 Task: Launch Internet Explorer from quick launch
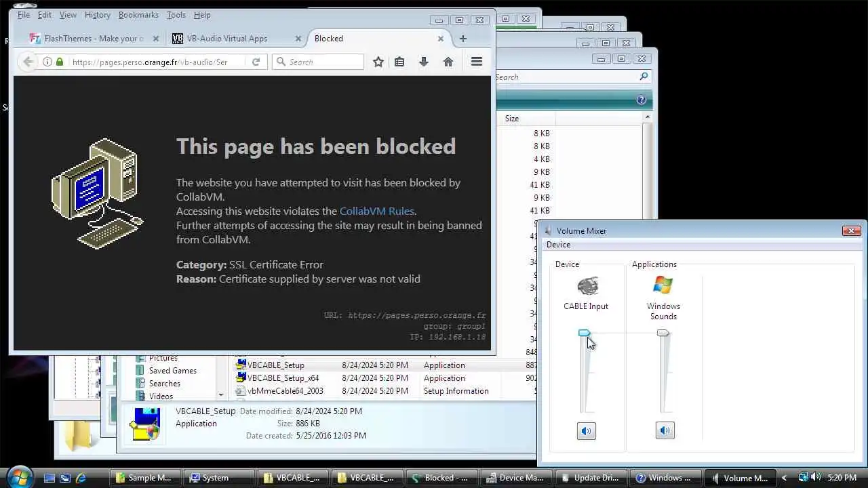coord(81,478)
